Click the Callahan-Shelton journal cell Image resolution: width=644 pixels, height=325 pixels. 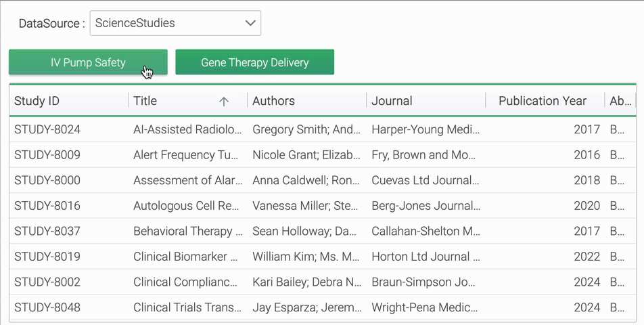click(x=426, y=232)
